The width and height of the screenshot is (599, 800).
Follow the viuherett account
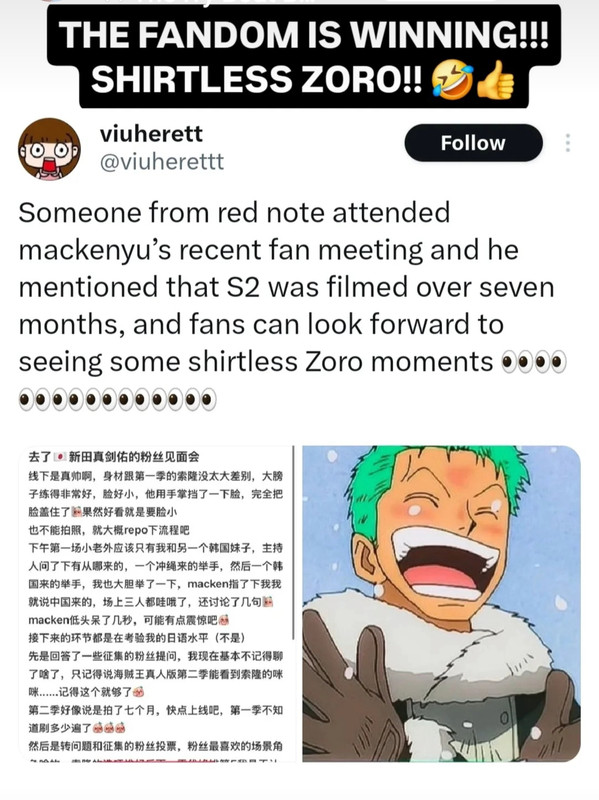[473, 143]
